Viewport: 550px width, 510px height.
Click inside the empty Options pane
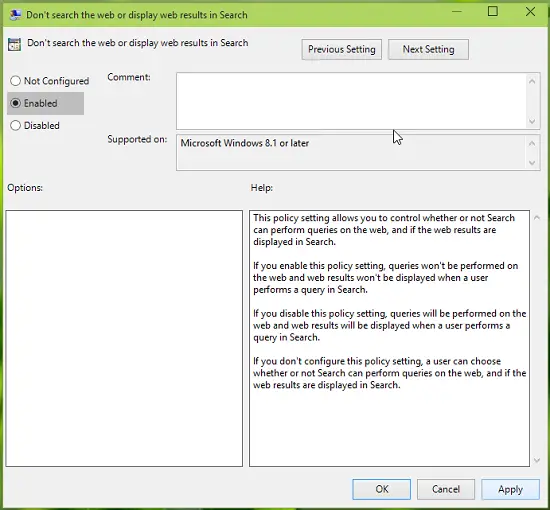(x=124, y=338)
